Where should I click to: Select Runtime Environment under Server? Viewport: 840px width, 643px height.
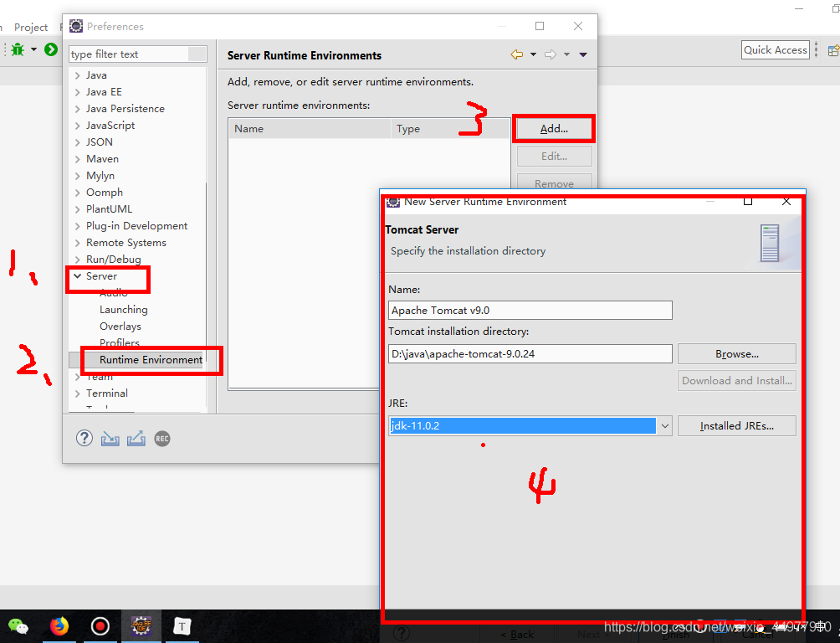point(151,360)
